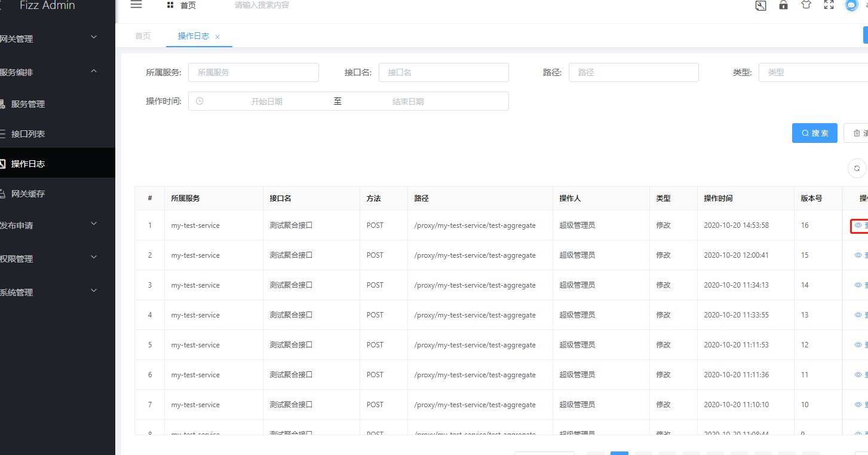Viewport: 868px width, 455px height.
Task: Open the 类型 filter dropdown
Action: pyautogui.click(x=813, y=72)
